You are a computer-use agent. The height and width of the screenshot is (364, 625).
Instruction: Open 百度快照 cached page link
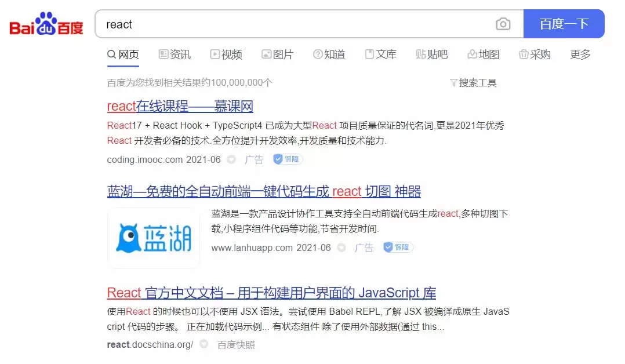click(x=236, y=344)
